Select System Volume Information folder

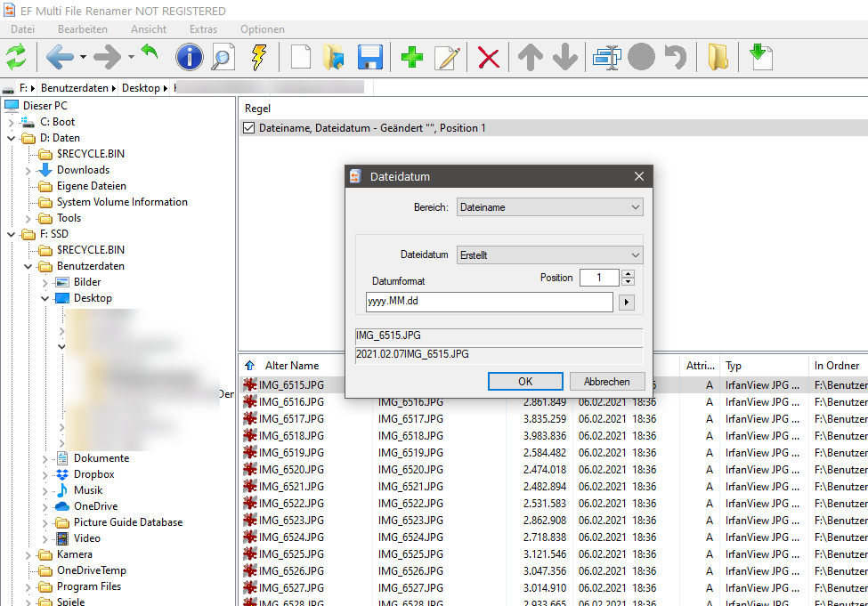coord(122,202)
